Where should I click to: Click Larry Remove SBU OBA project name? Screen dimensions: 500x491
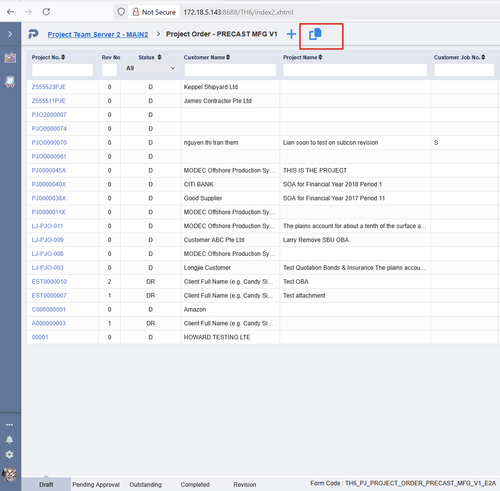[x=316, y=240]
